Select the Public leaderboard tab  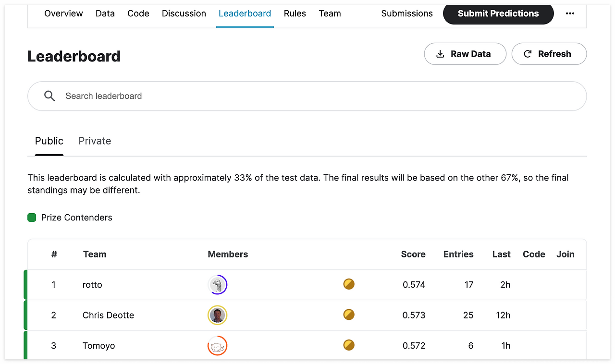click(x=49, y=141)
